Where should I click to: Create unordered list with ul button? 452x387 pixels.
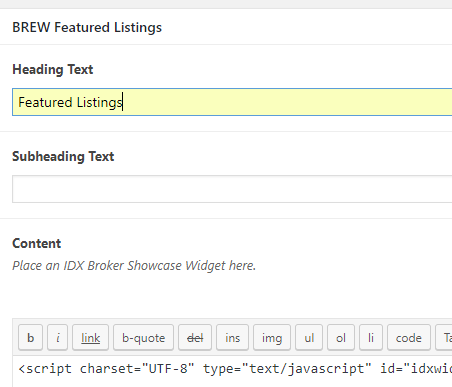pos(309,337)
